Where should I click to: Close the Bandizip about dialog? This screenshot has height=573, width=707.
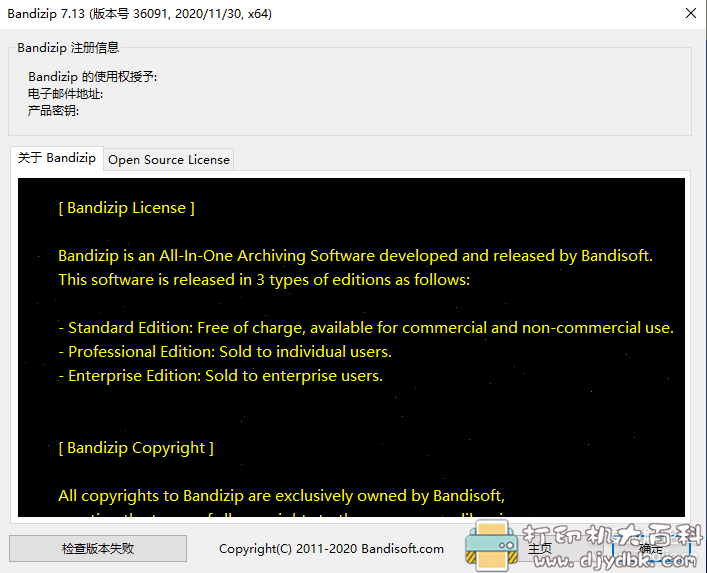tap(691, 14)
